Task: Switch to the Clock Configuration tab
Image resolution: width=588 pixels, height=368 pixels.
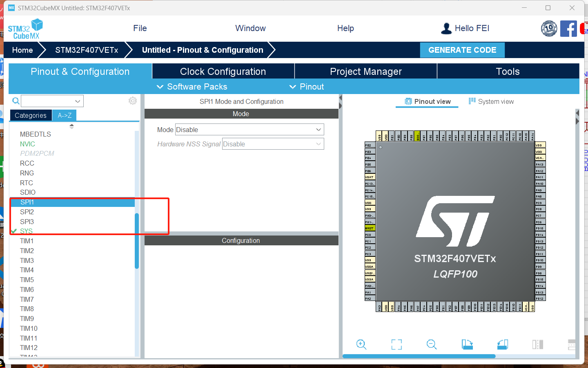Action: [223, 71]
